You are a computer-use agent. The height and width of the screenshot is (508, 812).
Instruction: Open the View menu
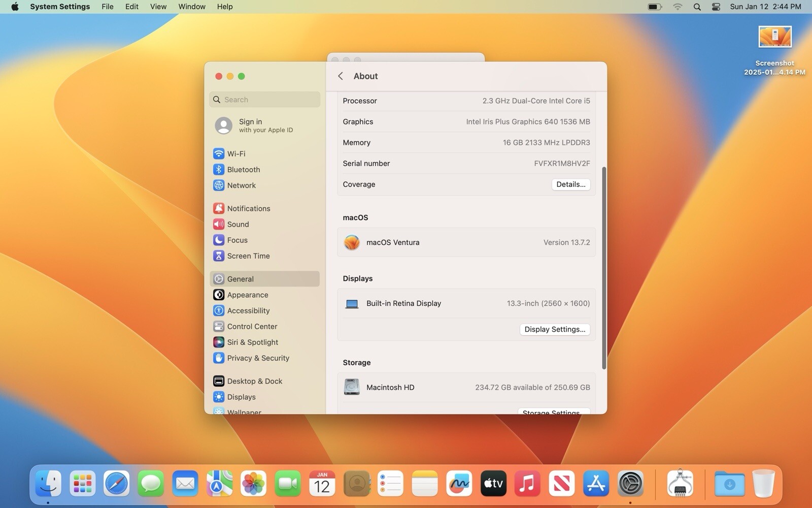[158, 7]
